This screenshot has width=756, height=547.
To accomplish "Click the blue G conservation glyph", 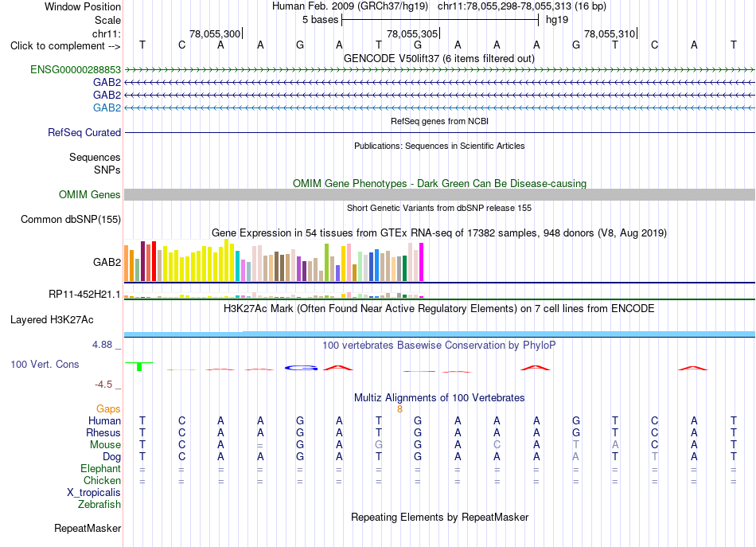I will click(x=301, y=368).
